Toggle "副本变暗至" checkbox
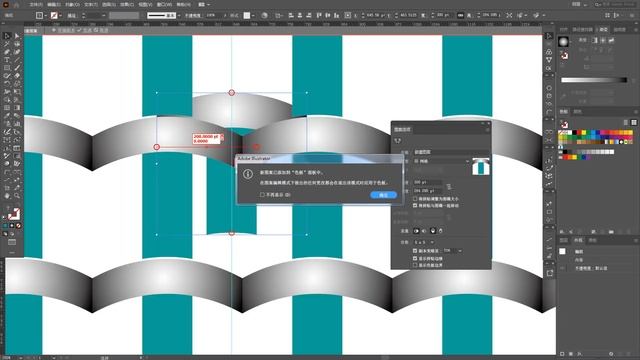The image size is (640, 360). coord(415,251)
